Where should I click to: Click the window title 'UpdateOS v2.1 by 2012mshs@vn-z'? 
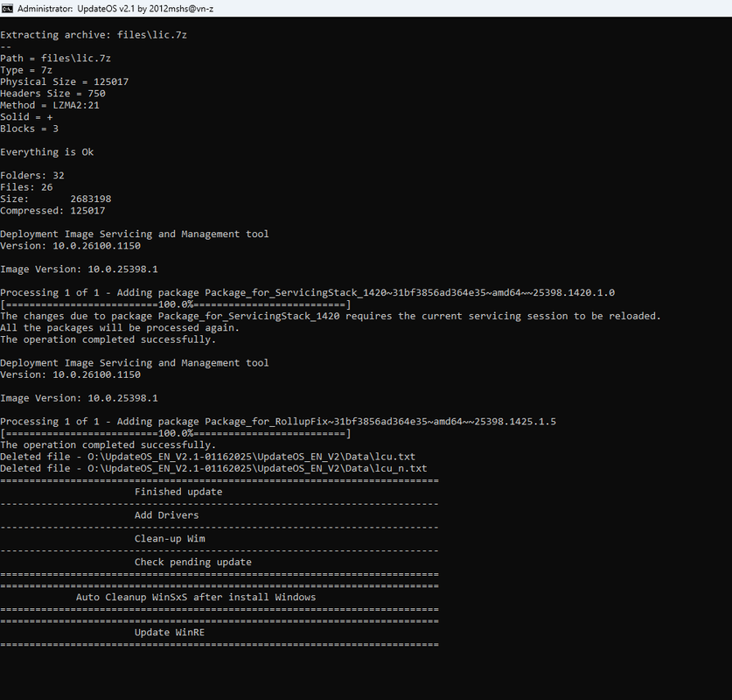coord(145,9)
